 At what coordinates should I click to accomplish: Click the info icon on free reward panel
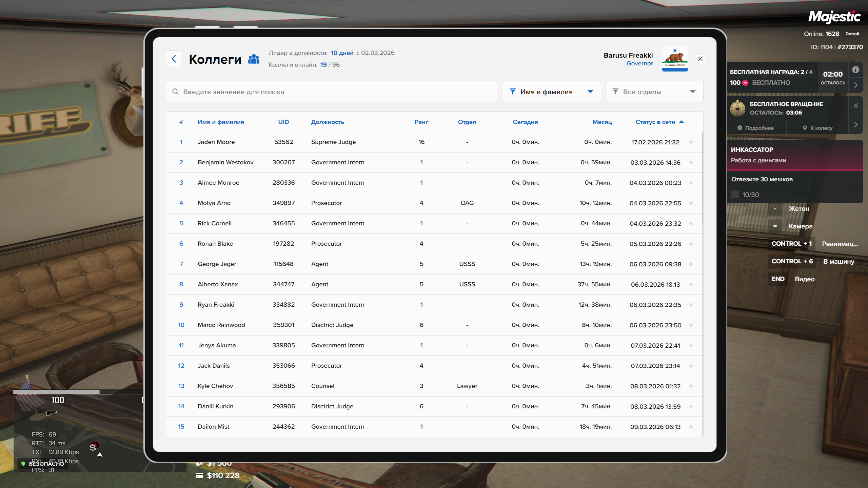pos(855,70)
